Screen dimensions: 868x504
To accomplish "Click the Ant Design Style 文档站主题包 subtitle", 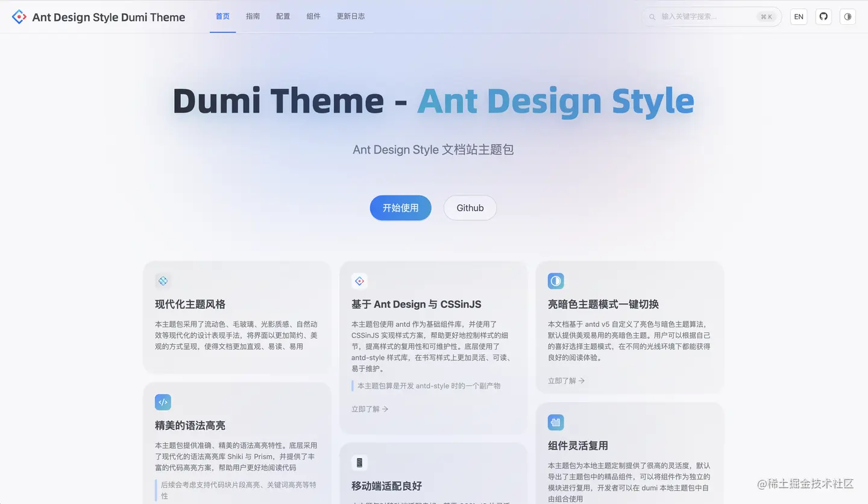I will 433,150.
